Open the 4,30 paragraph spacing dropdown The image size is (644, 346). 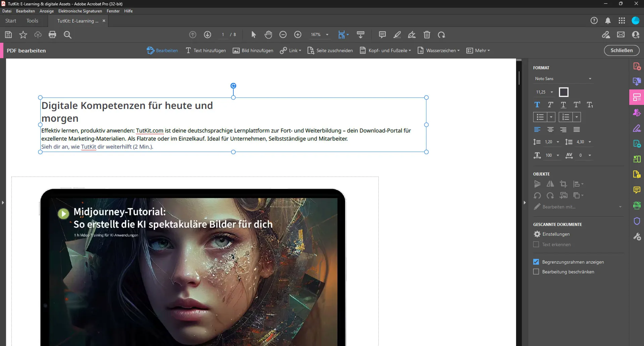590,142
